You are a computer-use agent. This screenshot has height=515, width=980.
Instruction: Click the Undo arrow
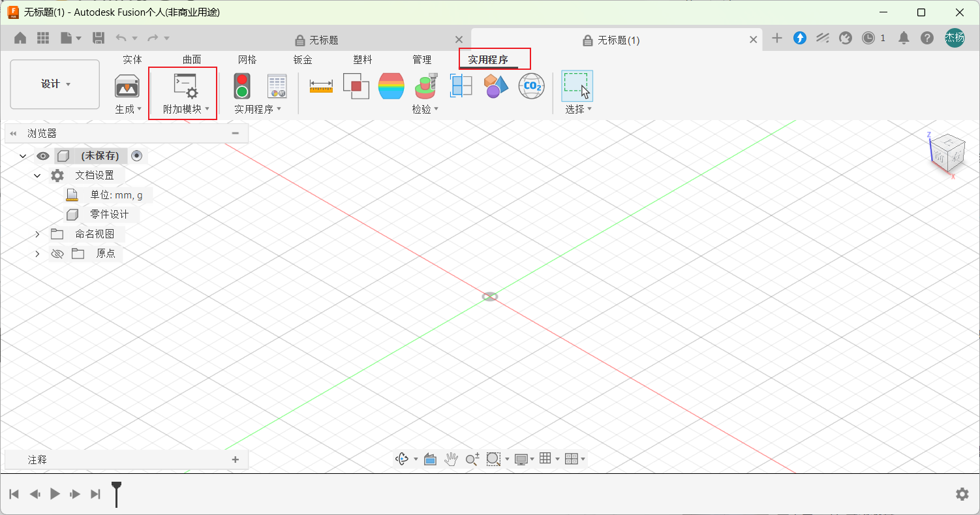click(121, 39)
